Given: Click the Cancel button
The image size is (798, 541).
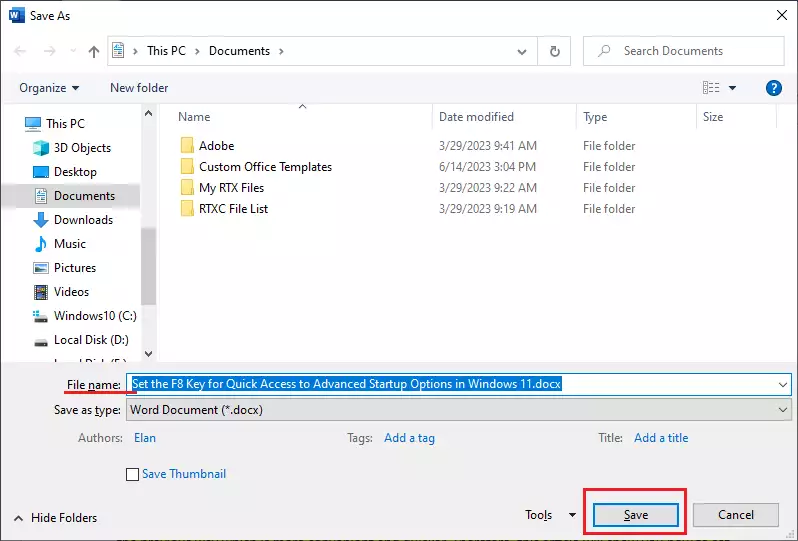Looking at the screenshot, I should tap(736, 515).
